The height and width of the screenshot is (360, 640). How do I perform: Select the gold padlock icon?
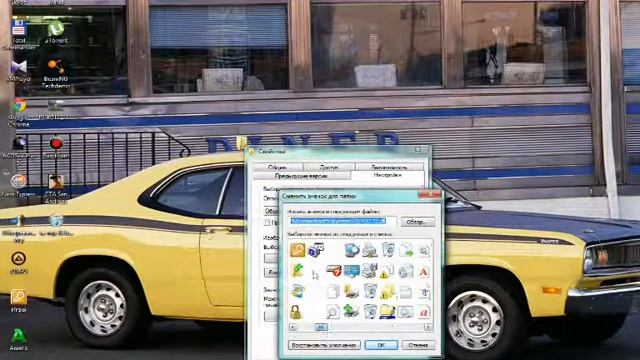(x=296, y=312)
